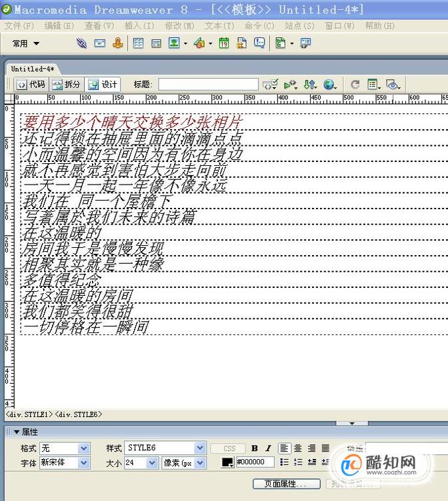
Task: Click the Text Outdent icon
Action: coord(312,462)
